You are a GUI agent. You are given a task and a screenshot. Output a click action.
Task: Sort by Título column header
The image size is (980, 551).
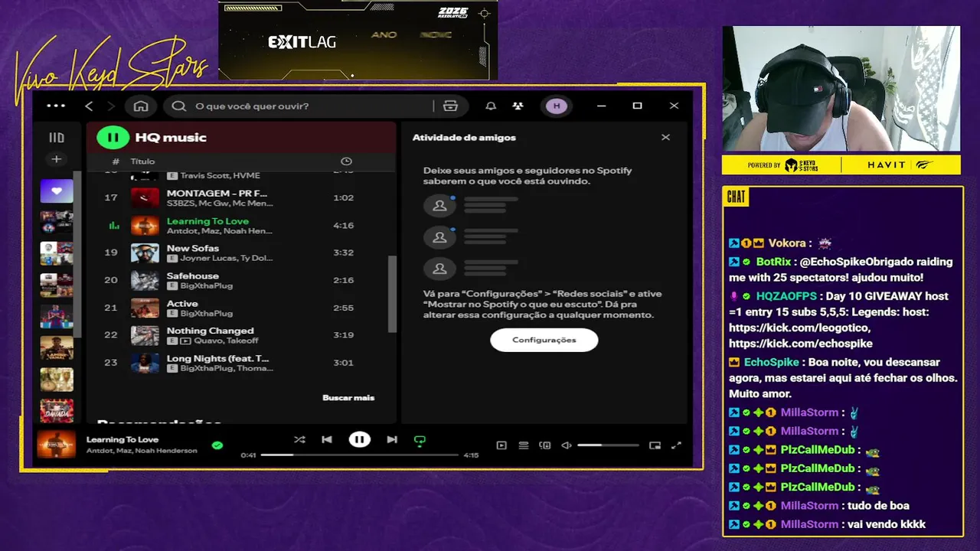tap(142, 161)
